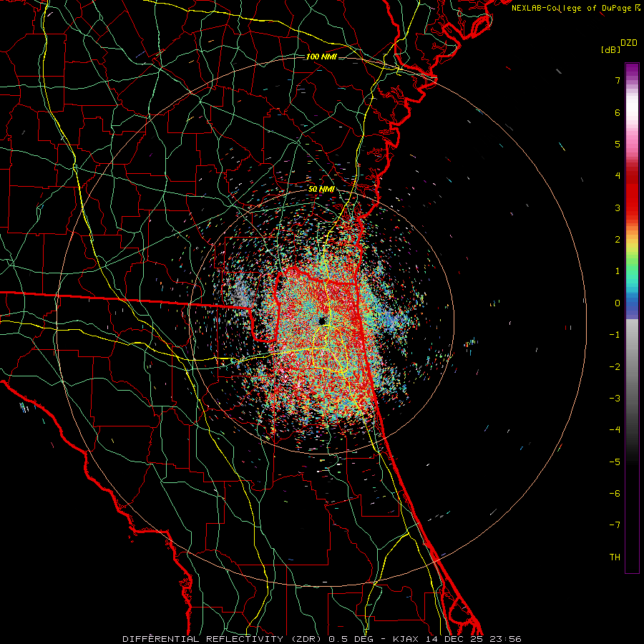Select the -1 scale value
Viewport: 644px width, 644px height.
pos(615,335)
